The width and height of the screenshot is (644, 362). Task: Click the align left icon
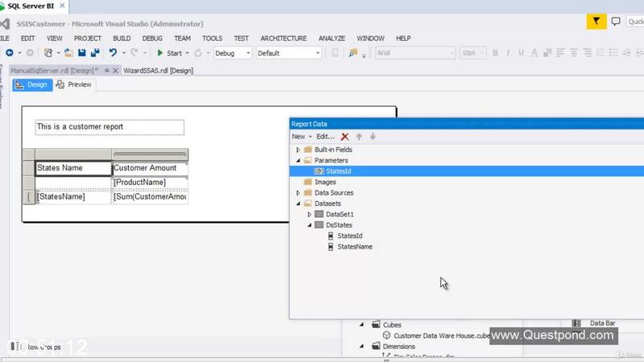click(x=560, y=53)
